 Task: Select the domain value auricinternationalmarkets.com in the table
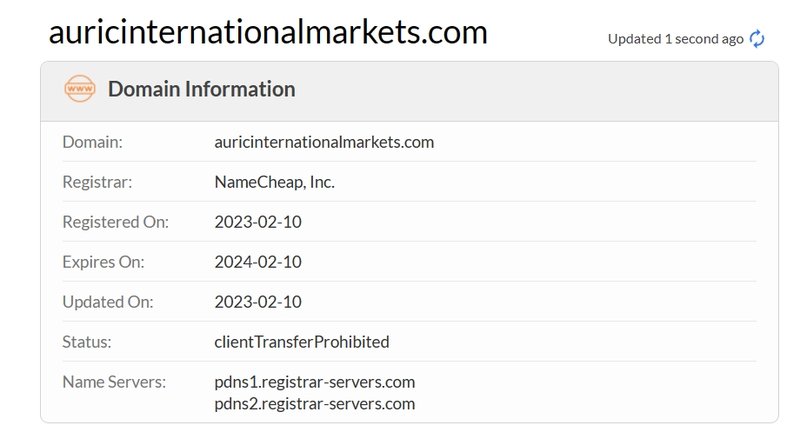tap(324, 142)
